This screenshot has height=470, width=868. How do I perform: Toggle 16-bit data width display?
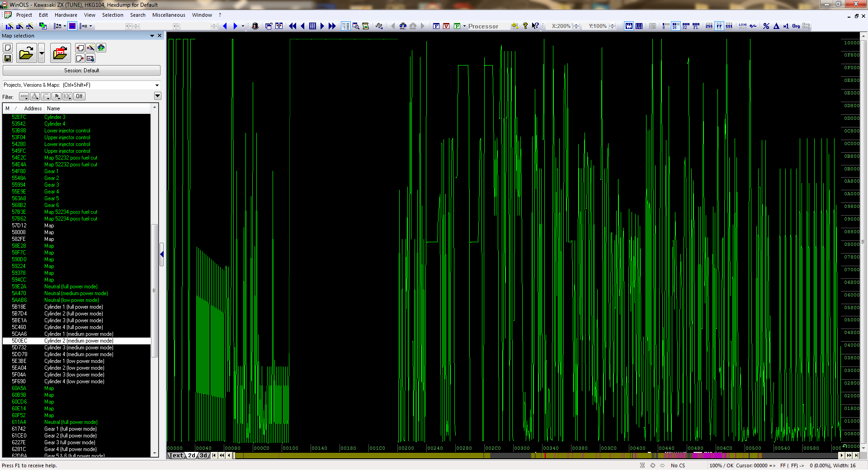pos(675,26)
